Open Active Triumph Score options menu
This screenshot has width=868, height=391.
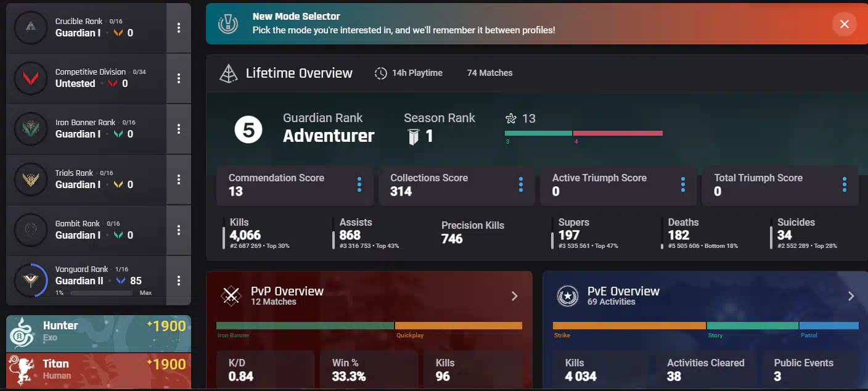(x=683, y=184)
